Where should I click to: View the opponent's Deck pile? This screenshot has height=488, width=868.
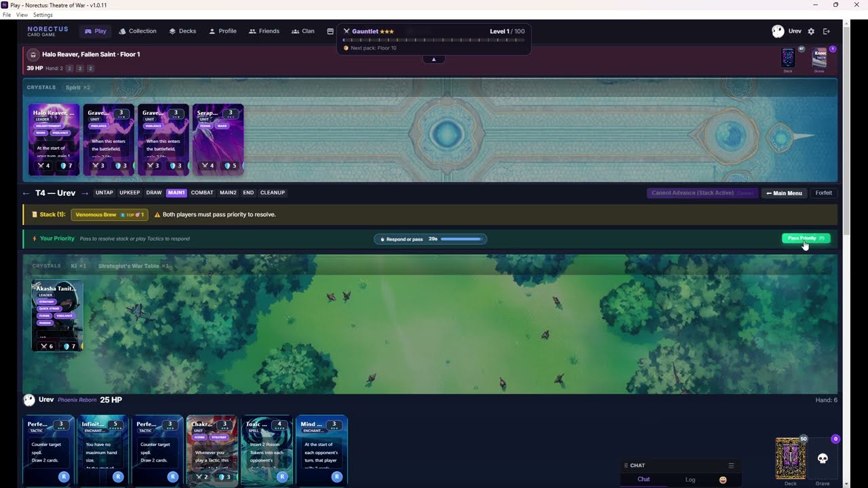point(788,58)
